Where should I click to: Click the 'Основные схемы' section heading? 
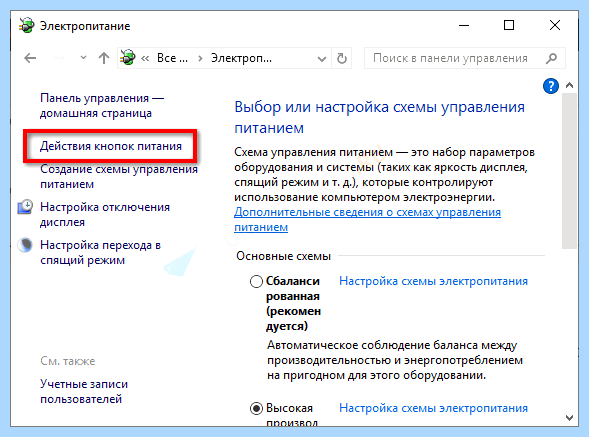coord(284,256)
